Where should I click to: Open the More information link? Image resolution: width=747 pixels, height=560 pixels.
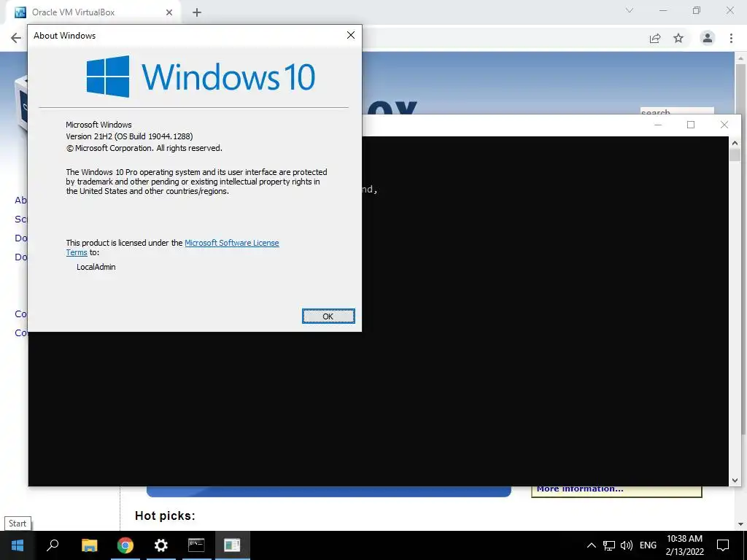580,489
